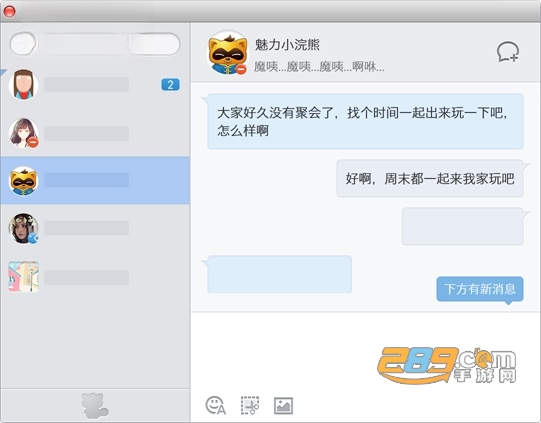Open chat with the long-haired girl avatar contact
The height and width of the screenshot is (423, 541).
[x=95, y=85]
